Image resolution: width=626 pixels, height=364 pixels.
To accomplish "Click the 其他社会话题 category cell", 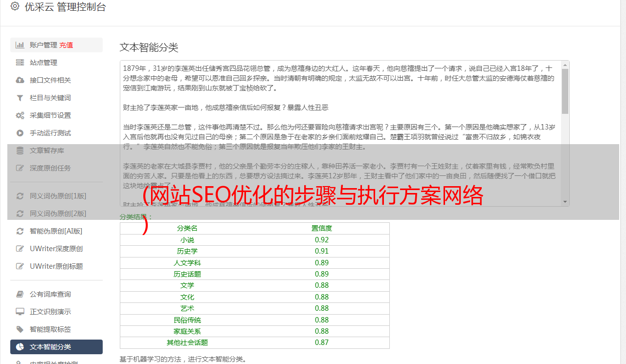I will 187,343.
